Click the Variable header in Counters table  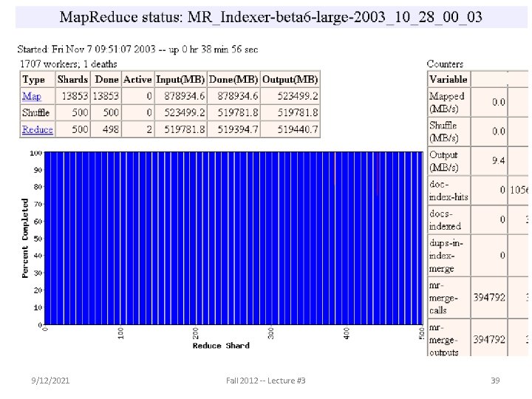pos(449,79)
